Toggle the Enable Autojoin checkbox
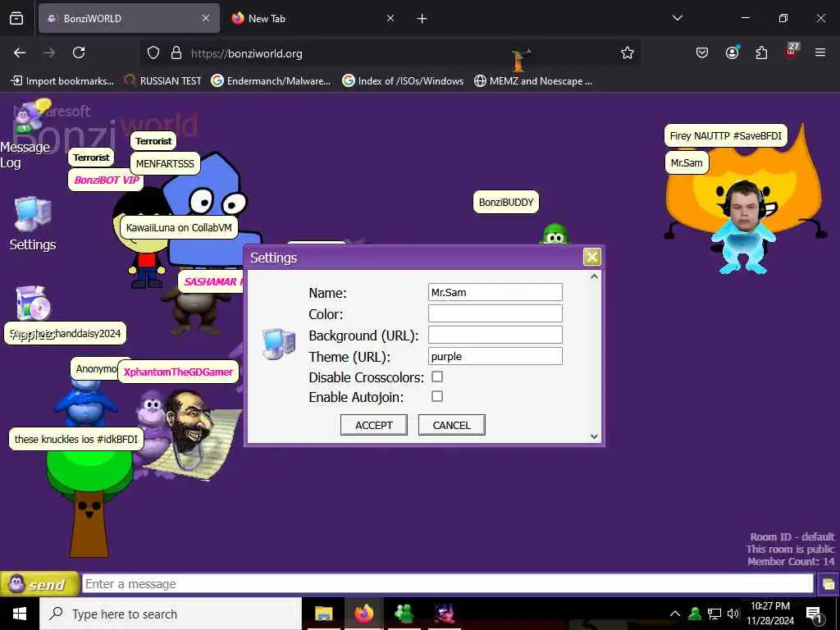 (437, 396)
